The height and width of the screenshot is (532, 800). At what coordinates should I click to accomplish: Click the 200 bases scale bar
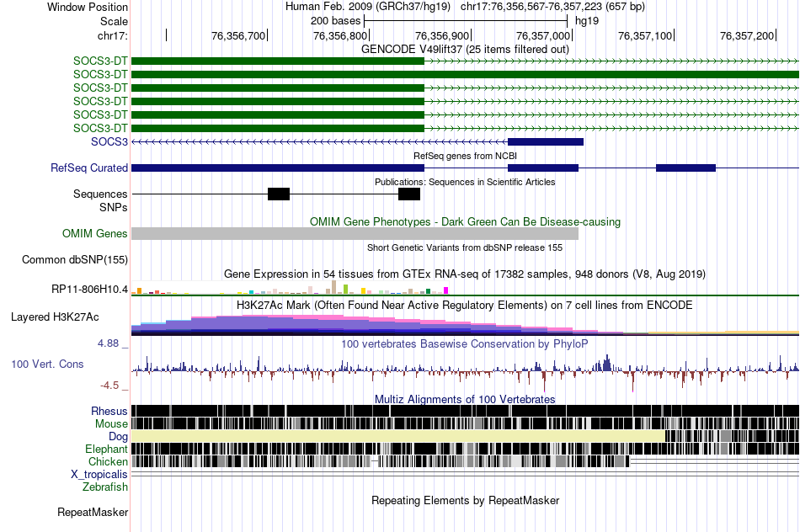pyautogui.click(x=466, y=21)
